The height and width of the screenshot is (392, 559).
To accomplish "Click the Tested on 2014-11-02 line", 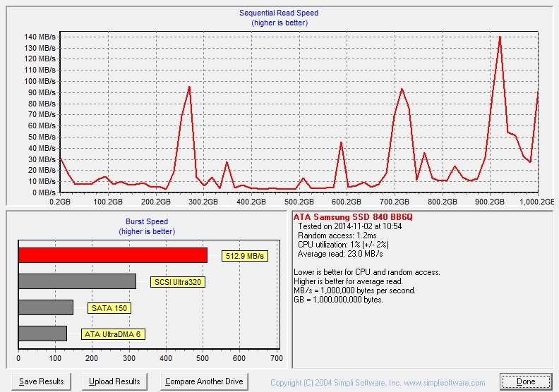I will point(350,226).
